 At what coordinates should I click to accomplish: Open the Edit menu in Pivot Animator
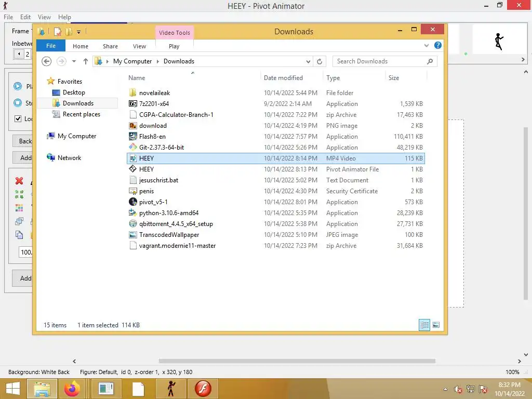(25, 17)
